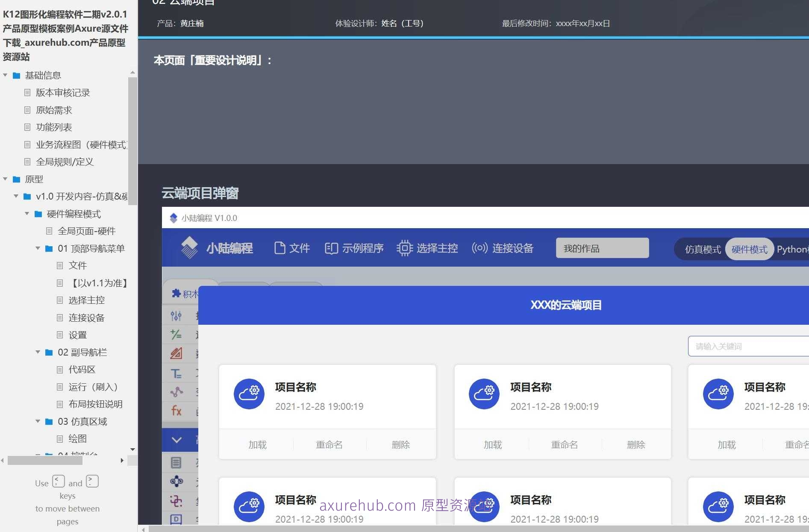This screenshot has width=809, height=532.
Task: Click the 请输入关键词 search field
Action: tap(751, 346)
